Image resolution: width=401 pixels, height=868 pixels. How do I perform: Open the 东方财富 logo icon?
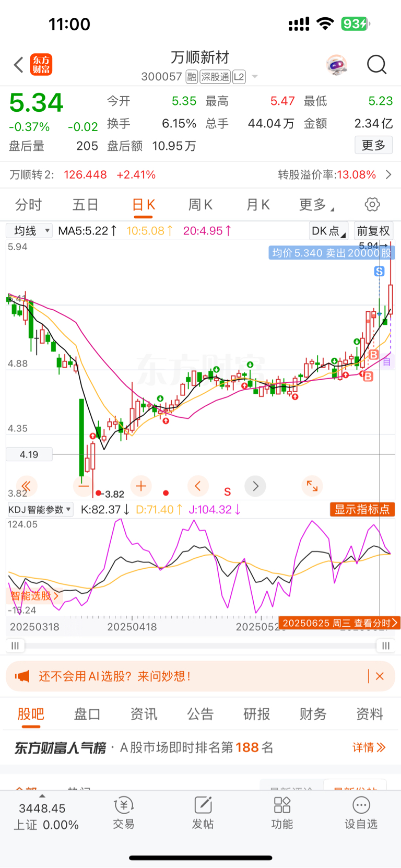(x=41, y=65)
